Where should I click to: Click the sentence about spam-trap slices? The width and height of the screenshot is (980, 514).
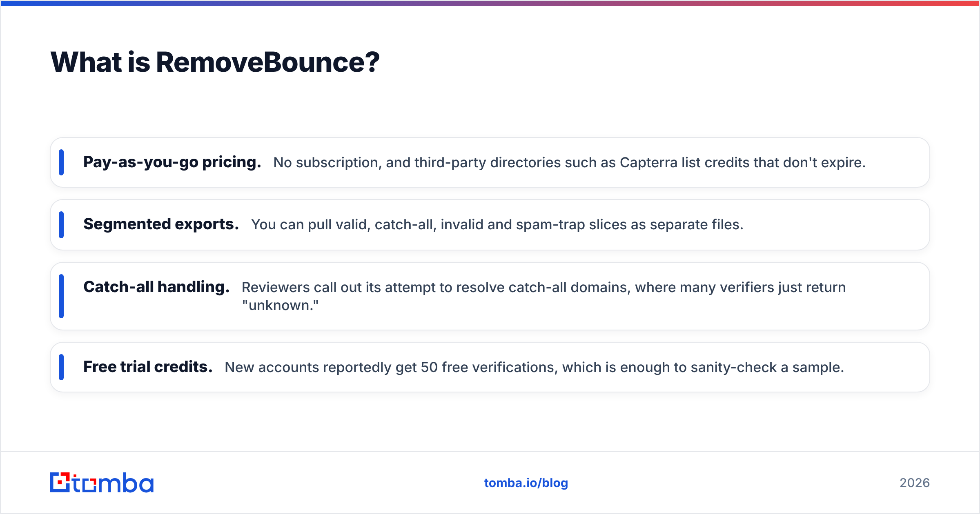497,224
